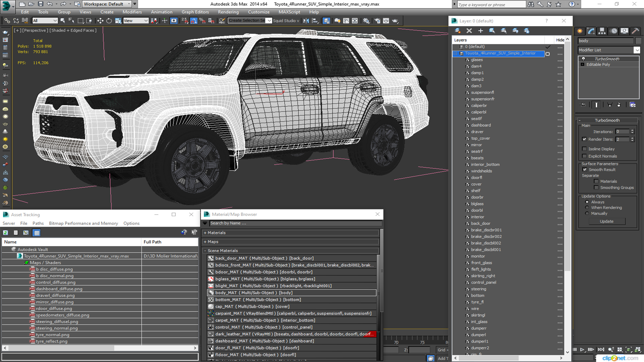Select body_MAT in Scene Materials list
This screenshot has width=644, height=362.
point(291,293)
